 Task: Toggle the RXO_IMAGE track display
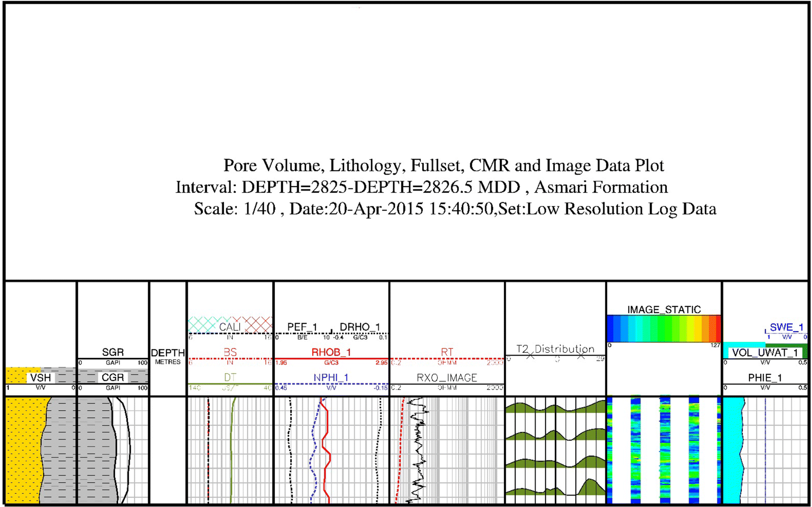tap(448, 378)
